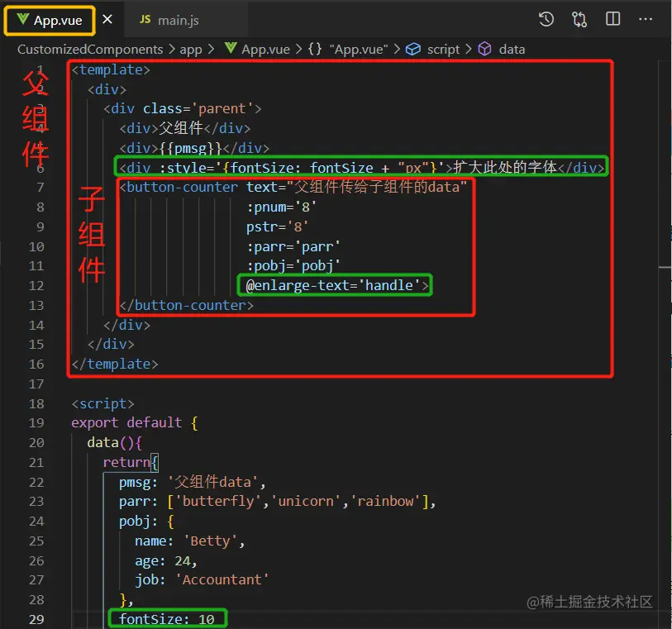
Task: Select the app folder breadcrumb
Action: pos(191,50)
